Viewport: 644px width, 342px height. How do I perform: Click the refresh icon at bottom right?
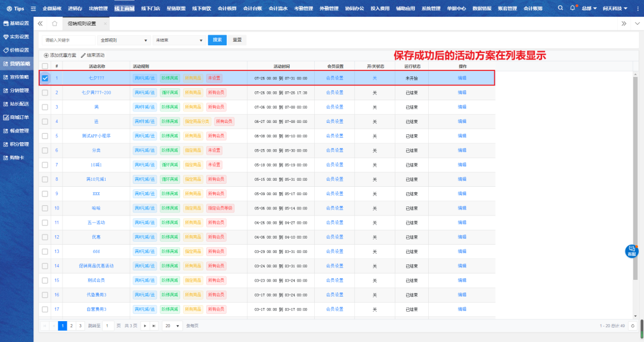point(633,326)
